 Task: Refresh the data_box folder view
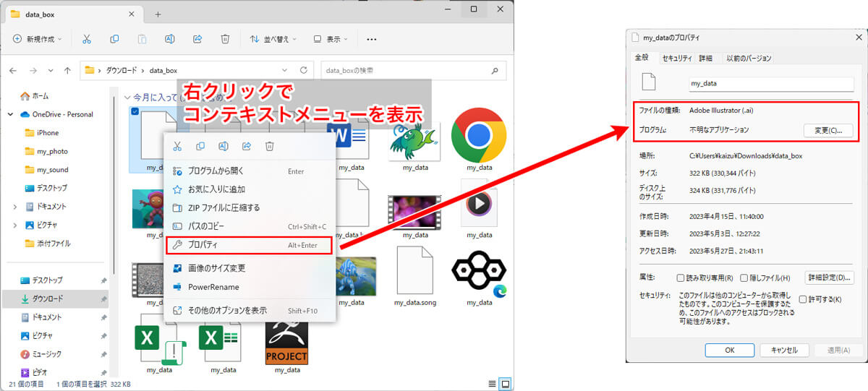[x=303, y=70]
